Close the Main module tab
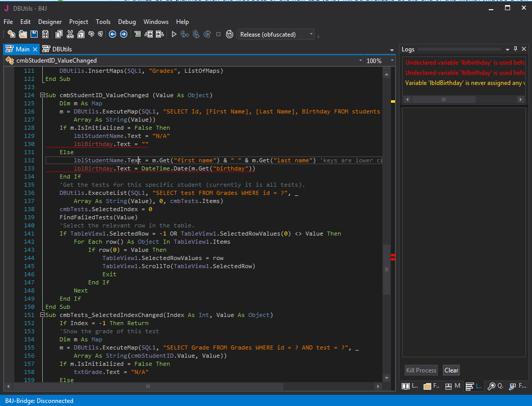The width and height of the screenshot is (532, 406). click(x=35, y=49)
